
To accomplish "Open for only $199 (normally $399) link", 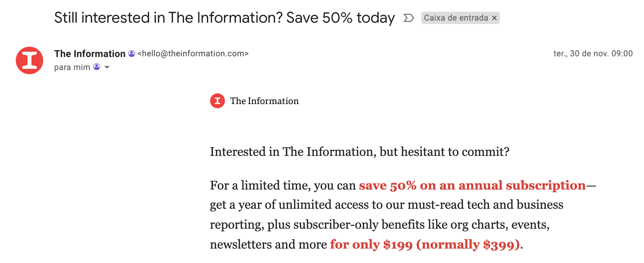I will tap(425, 244).
